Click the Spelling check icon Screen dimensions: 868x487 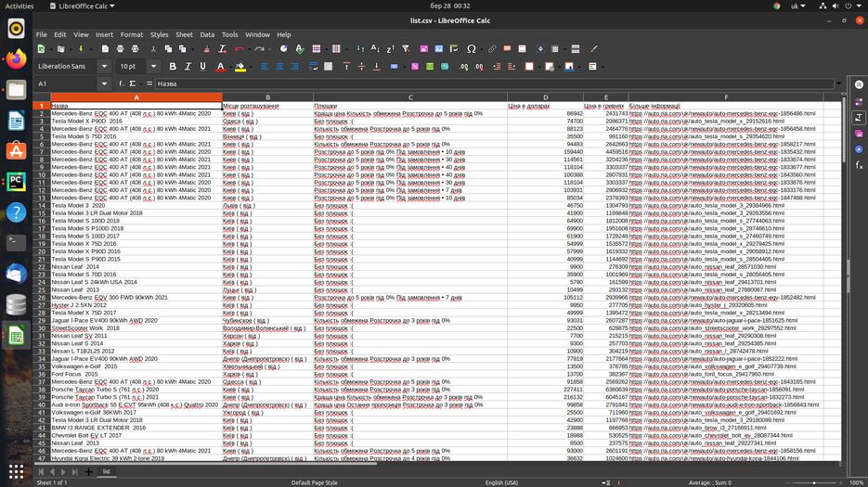pyautogui.click(x=300, y=49)
